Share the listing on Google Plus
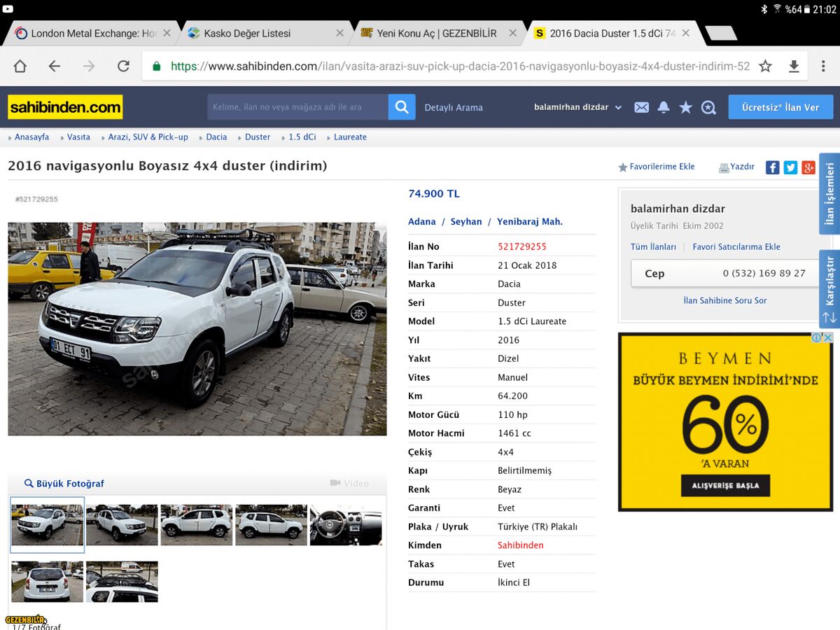The height and width of the screenshot is (630, 840). [808, 167]
